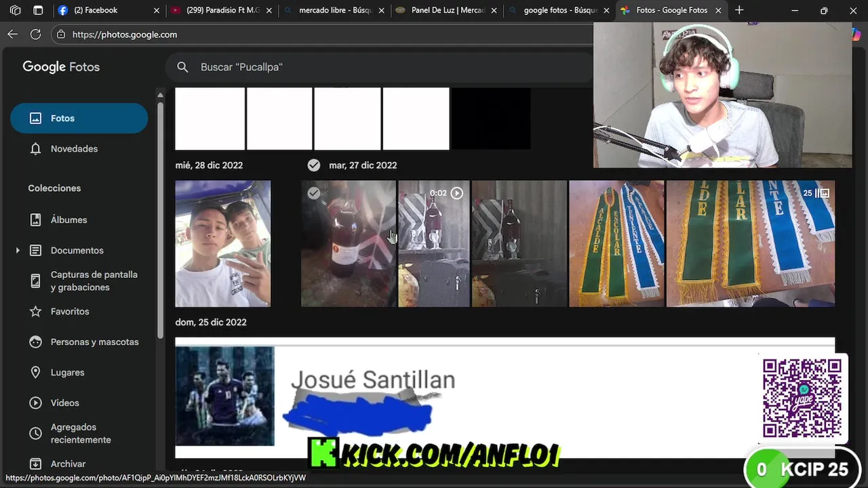Close the Fotos - Google Fotos tab

click(718, 10)
